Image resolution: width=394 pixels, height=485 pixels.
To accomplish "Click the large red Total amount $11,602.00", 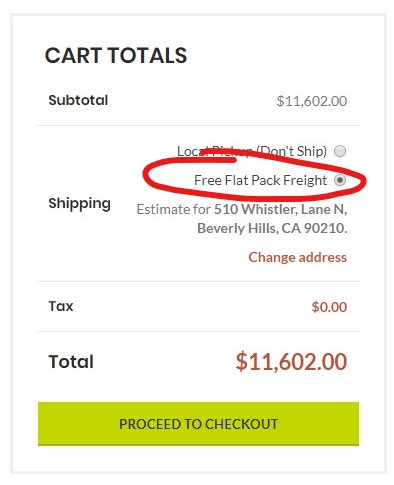I will 291,362.
